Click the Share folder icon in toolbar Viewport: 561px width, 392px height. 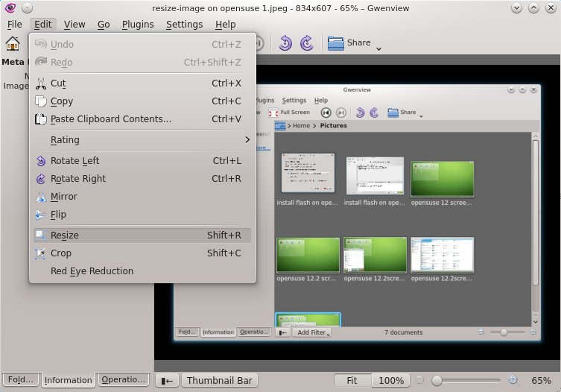point(335,43)
